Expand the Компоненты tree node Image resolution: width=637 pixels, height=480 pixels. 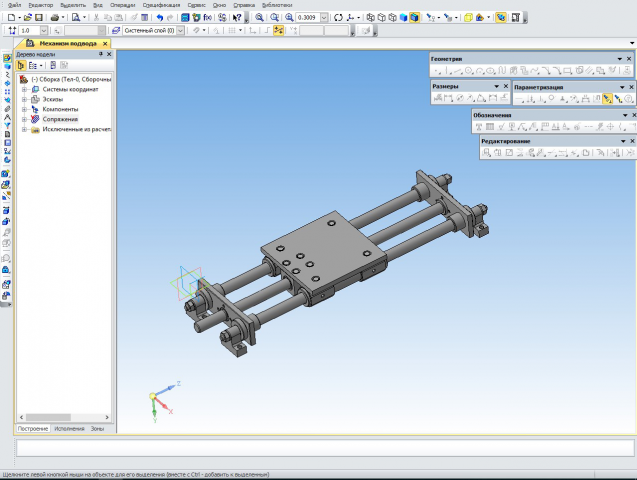tap(23, 109)
